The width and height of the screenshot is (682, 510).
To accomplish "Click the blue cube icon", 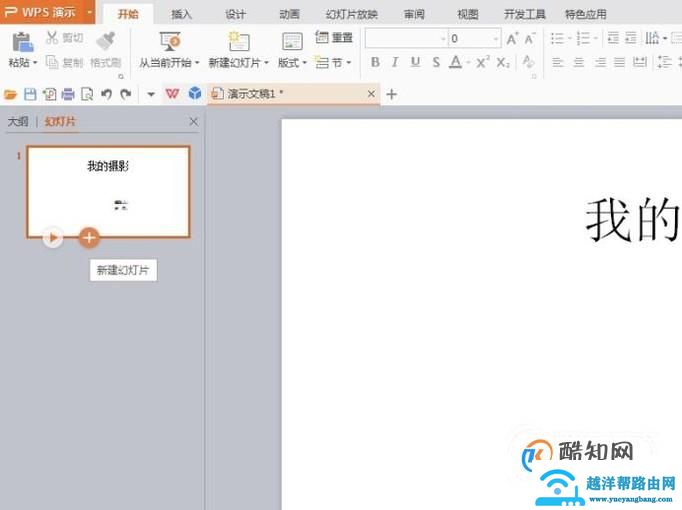I will (x=195, y=93).
